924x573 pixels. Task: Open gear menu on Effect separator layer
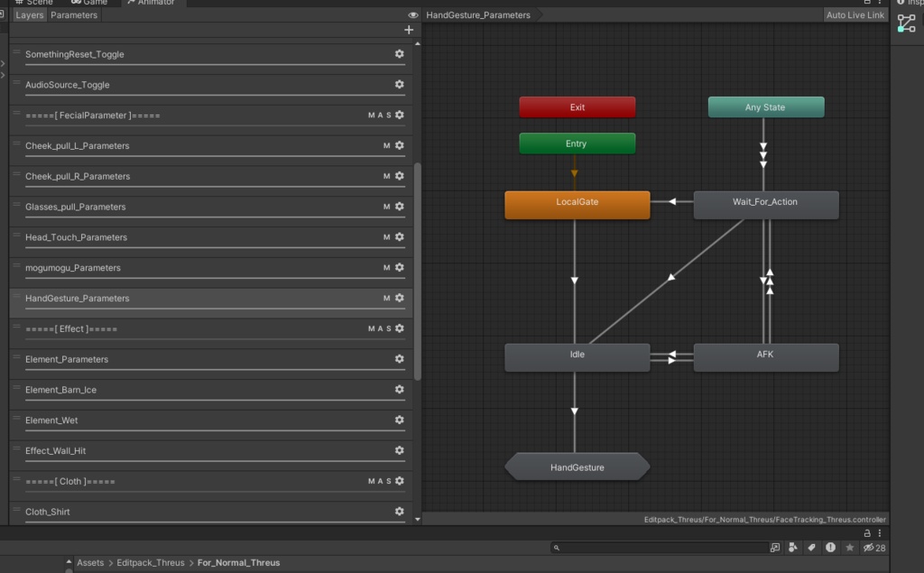(x=400, y=328)
